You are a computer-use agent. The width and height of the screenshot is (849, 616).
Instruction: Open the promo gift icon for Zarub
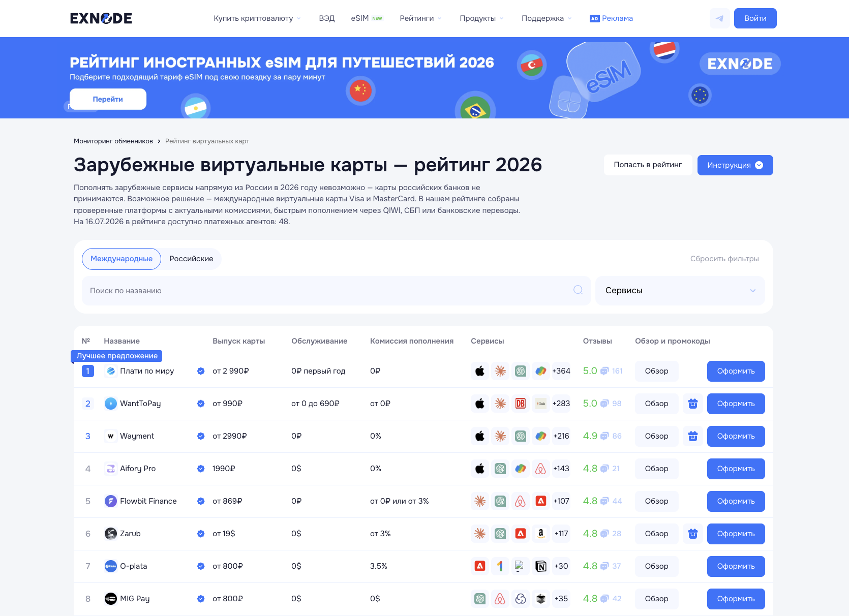point(693,534)
